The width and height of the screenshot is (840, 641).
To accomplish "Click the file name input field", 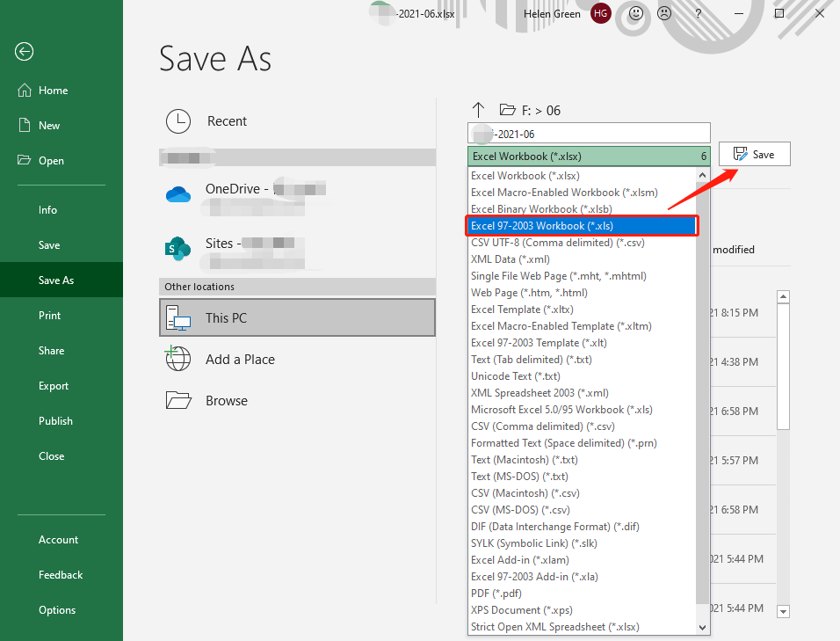I will pyautogui.click(x=589, y=134).
